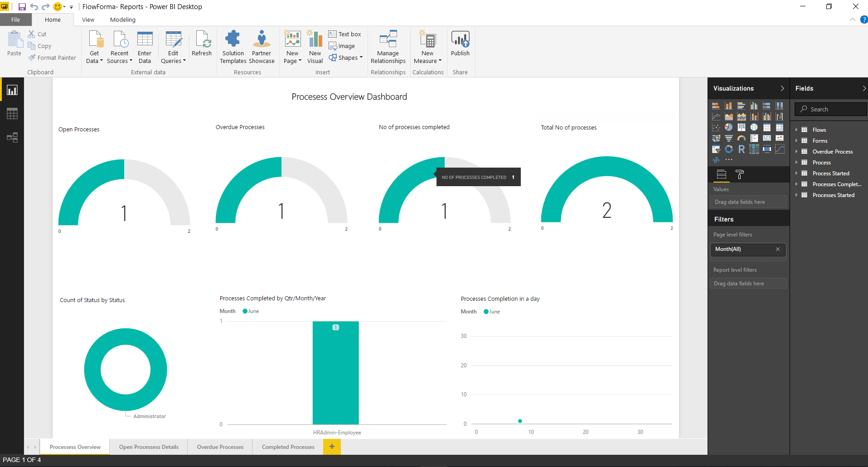Screen dimensions: 868x467
Task: Open the Shapes dropdown
Action: click(346, 58)
